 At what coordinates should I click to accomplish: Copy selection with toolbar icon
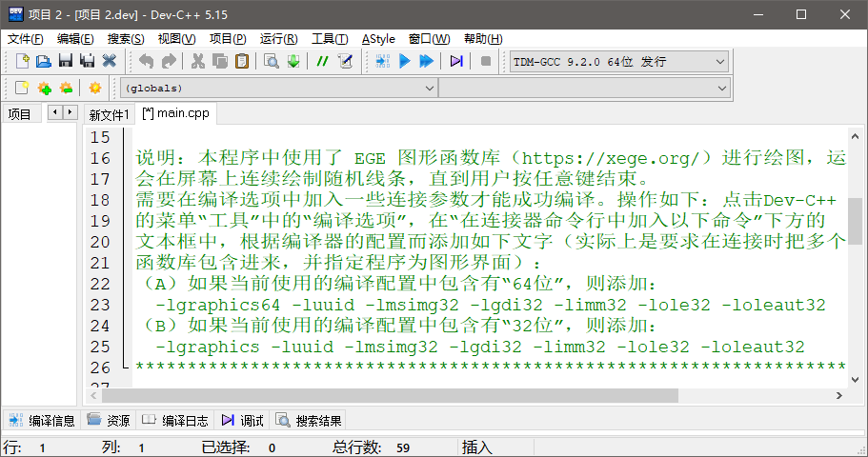pos(220,61)
